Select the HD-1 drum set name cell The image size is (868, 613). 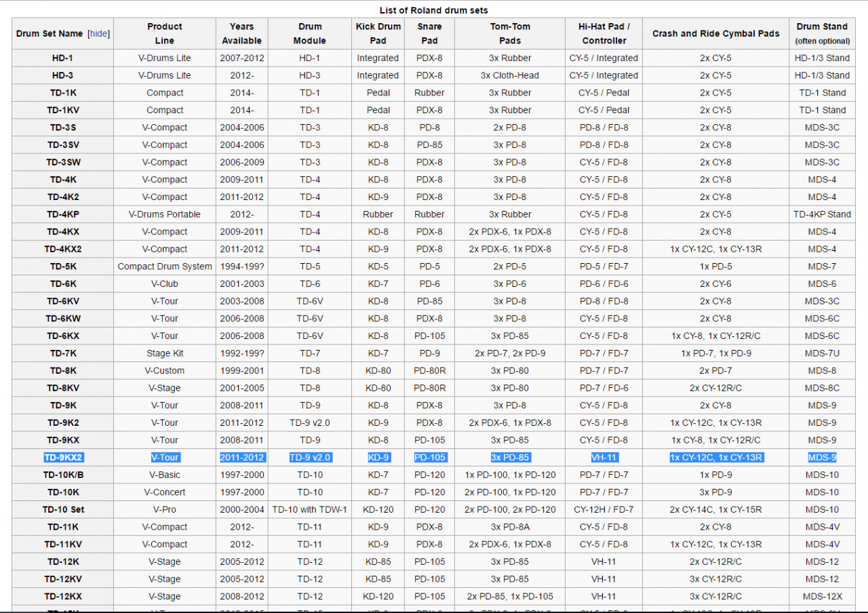point(62,58)
